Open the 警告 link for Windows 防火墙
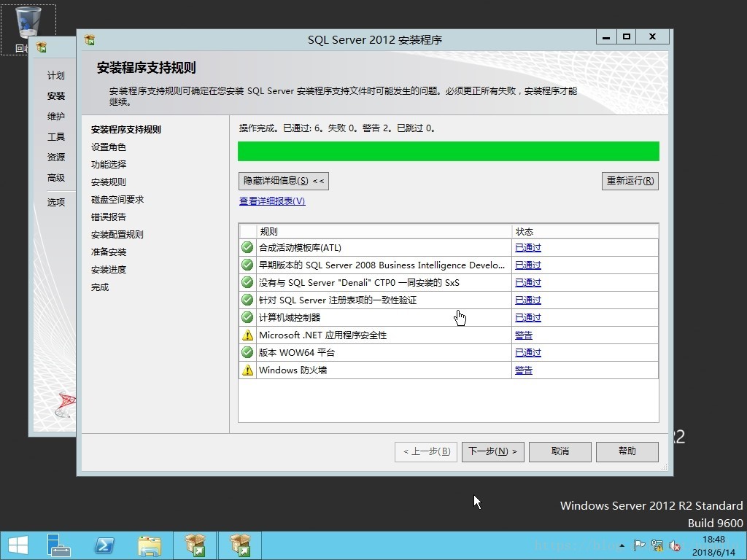Image resolution: width=747 pixels, height=560 pixels. tap(524, 370)
